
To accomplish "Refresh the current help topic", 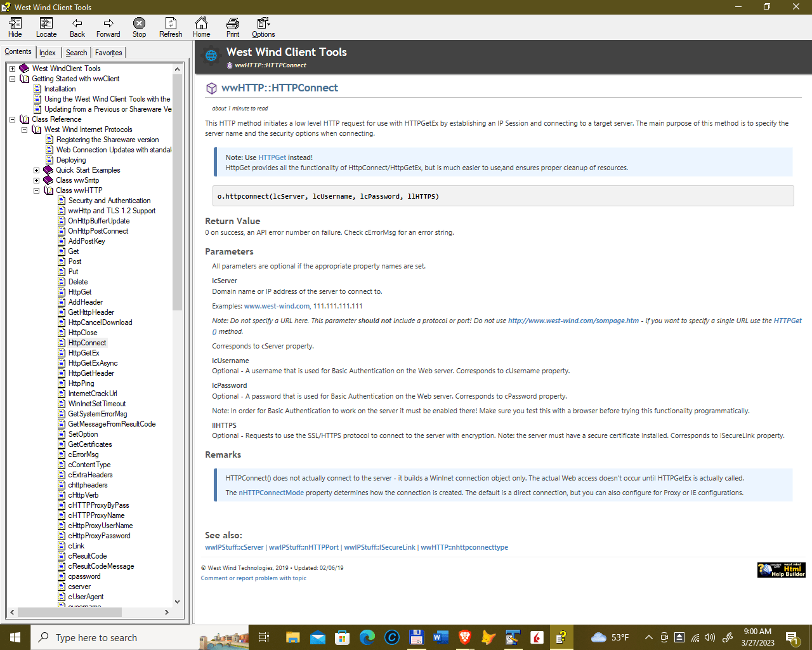I will click(x=170, y=27).
